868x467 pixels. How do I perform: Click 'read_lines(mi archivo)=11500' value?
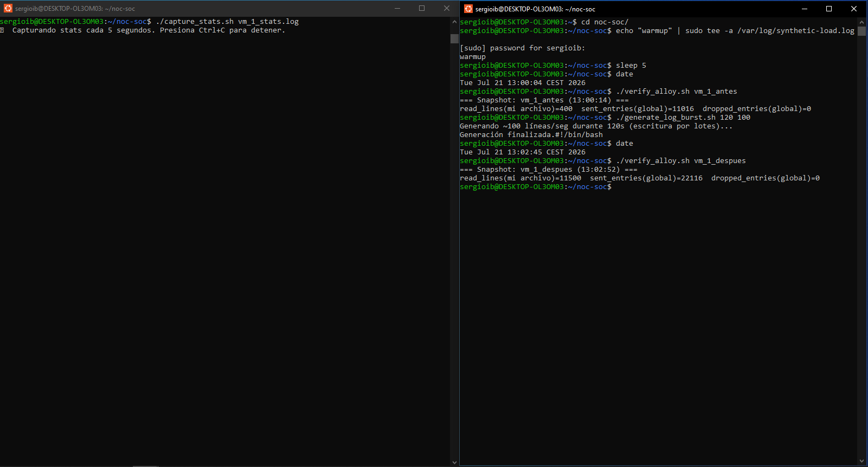[520, 178]
